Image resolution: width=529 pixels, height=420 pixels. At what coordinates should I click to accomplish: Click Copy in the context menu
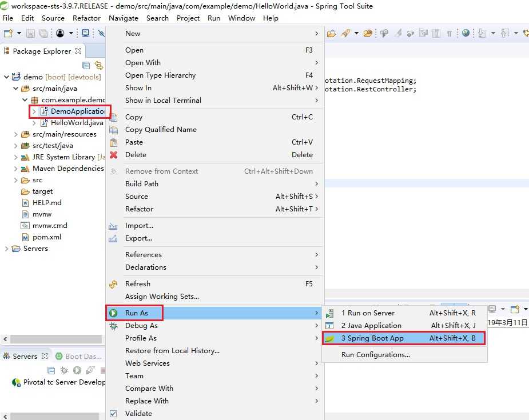(x=215, y=117)
